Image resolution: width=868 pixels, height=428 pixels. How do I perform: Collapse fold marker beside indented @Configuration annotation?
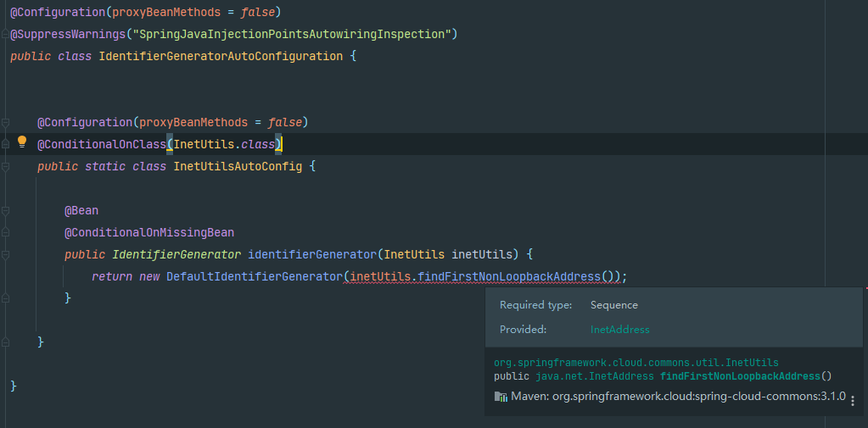[5, 122]
